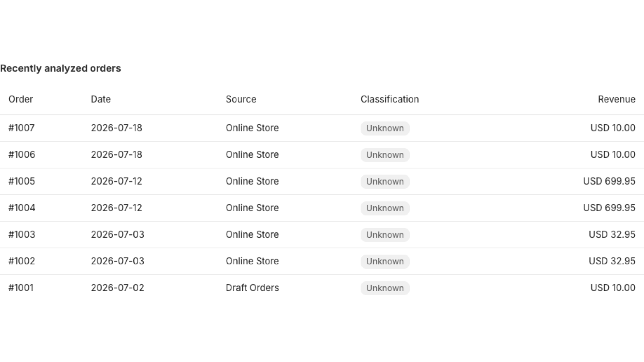The image size is (644, 362).
Task: Select the Draft Orders order #1001
Action: [322, 288]
